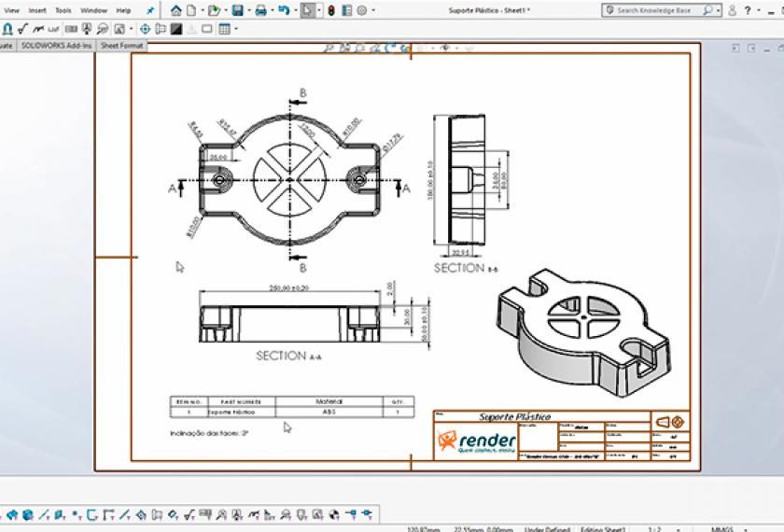Click the Surface Finish checkmark icon

22,29
